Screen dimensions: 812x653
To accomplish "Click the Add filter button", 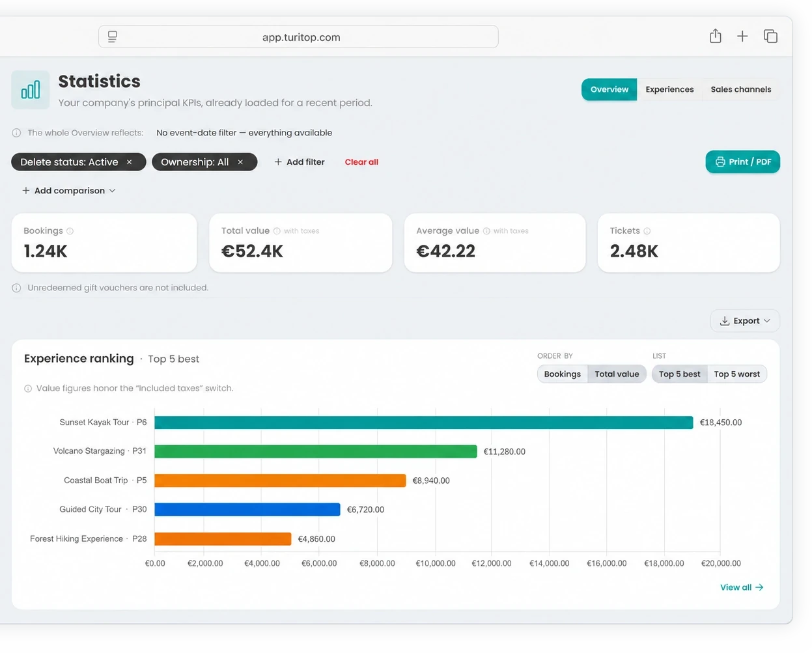I will pyautogui.click(x=300, y=162).
